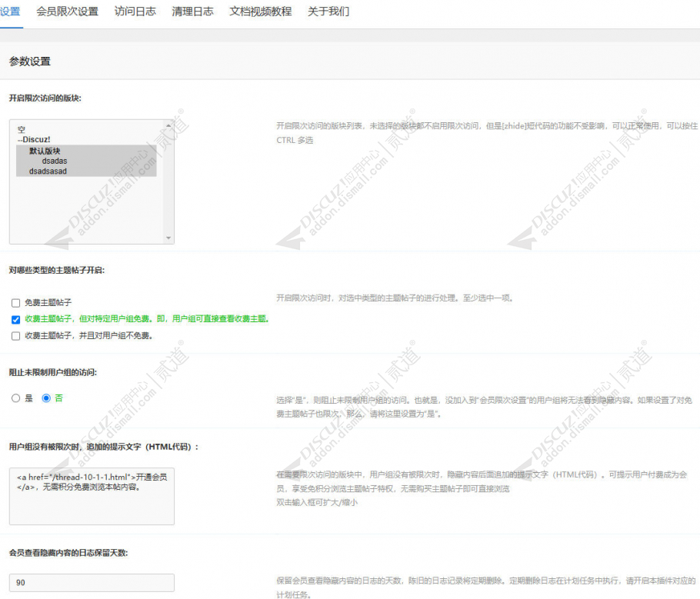Image resolution: width=700 pixels, height=599 pixels.
Task: Click the 阻止未限制用户组的访问 label
Action: (52, 372)
